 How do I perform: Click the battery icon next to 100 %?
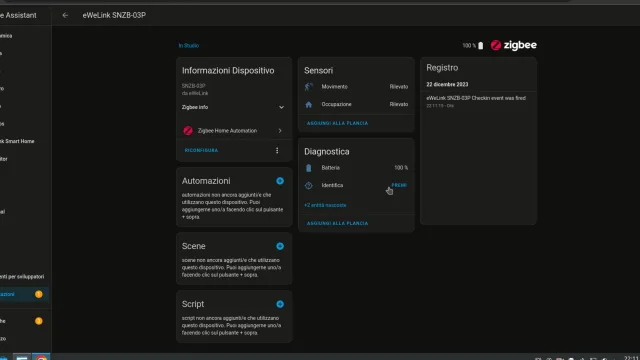(480, 46)
